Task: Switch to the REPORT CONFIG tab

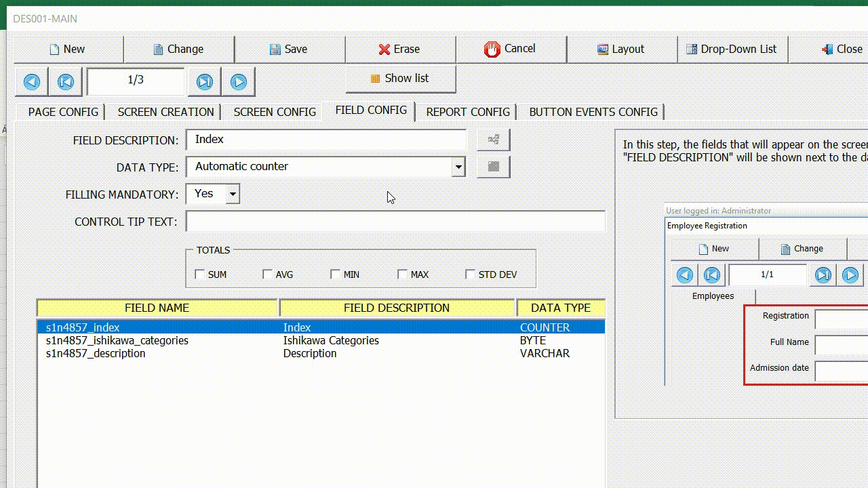Action: pyautogui.click(x=467, y=112)
